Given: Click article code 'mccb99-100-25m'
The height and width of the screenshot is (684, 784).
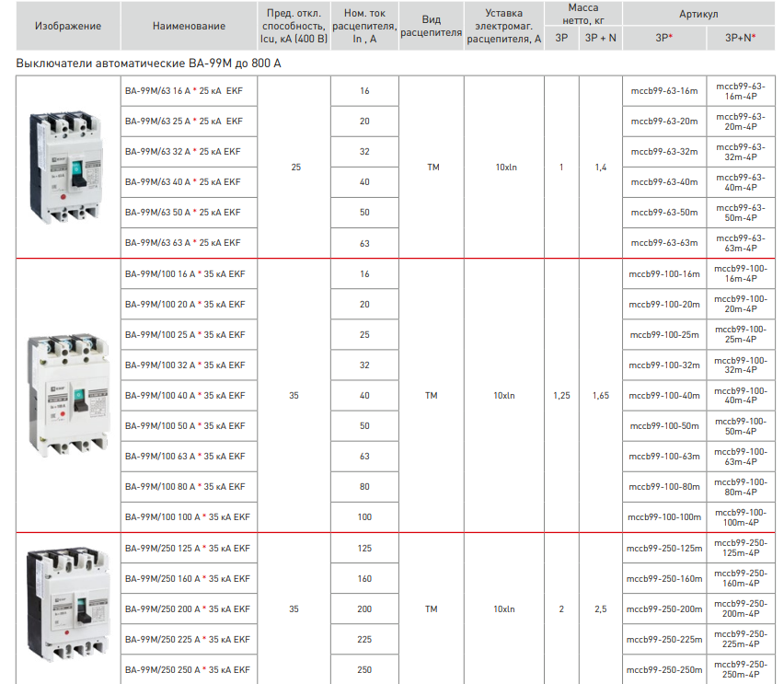Looking at the screenshot, I should pyautogui.click(x=664, y=335).
